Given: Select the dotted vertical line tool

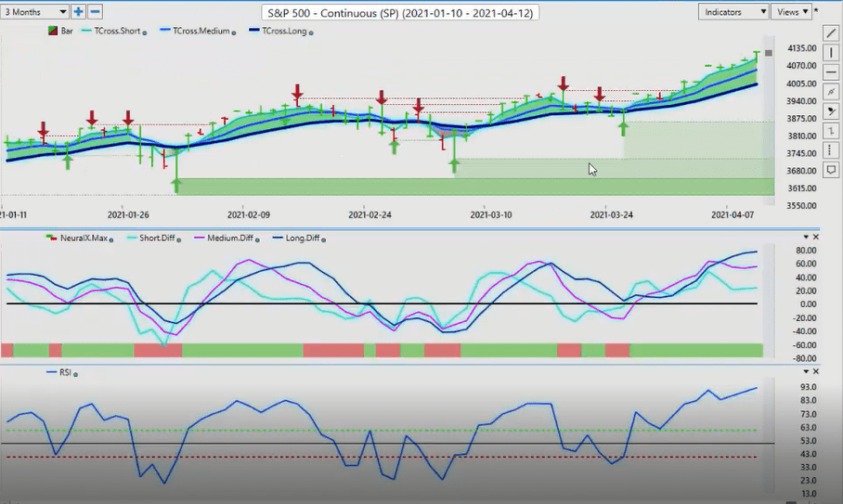Looking at the screenshot, I should pyautogui.click(x=831, y=150).
